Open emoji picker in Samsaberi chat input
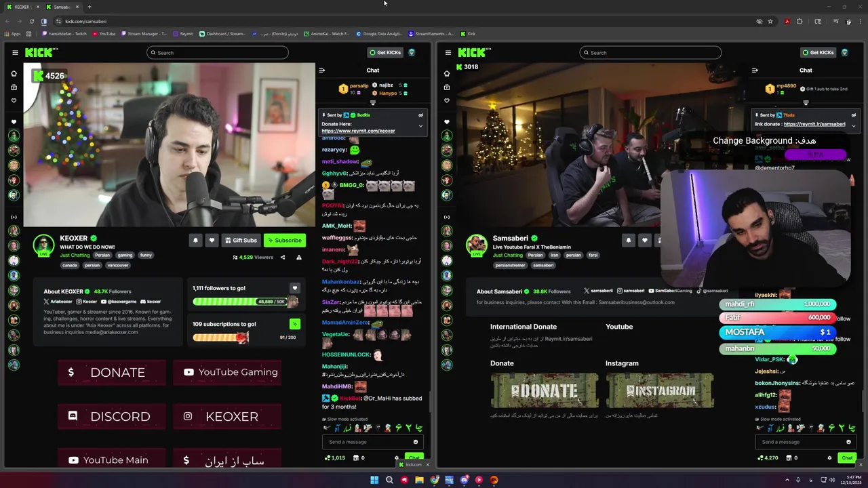868x488 pixels. [848, 442]
